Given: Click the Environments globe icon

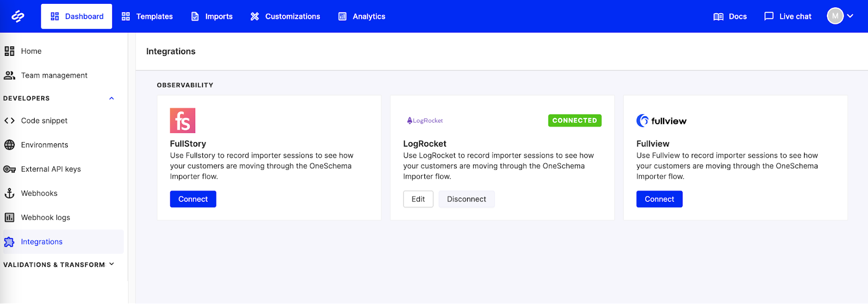Looking at the screenshot, I should coord(9,145).
